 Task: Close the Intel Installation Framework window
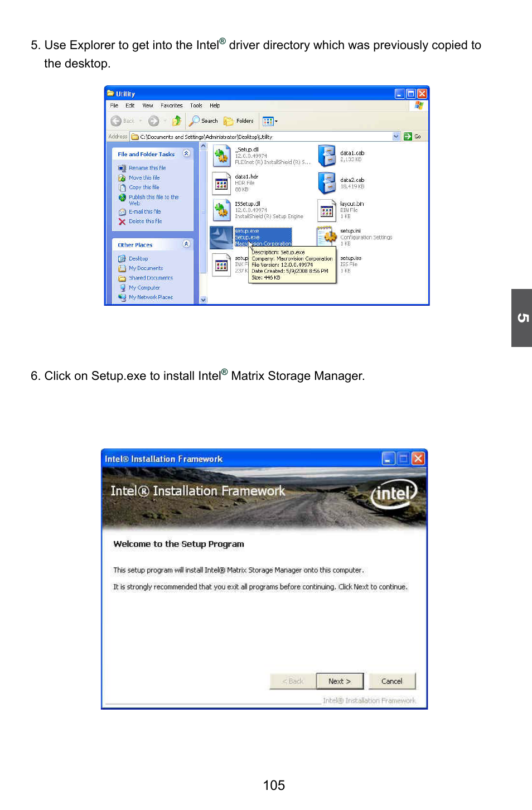coord(418,459)
